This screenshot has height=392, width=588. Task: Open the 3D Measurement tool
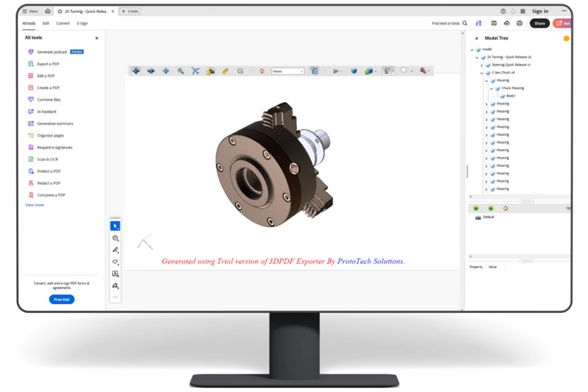(225, 71)
